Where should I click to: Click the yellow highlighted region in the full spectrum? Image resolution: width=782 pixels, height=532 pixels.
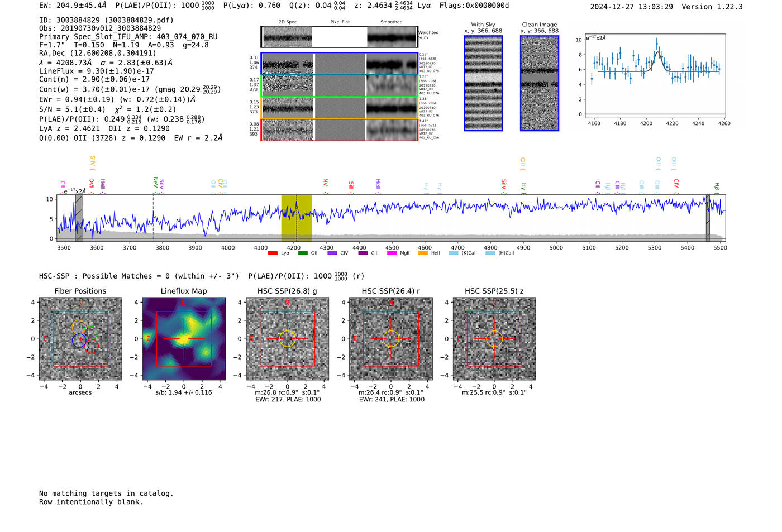coord(296,218)
